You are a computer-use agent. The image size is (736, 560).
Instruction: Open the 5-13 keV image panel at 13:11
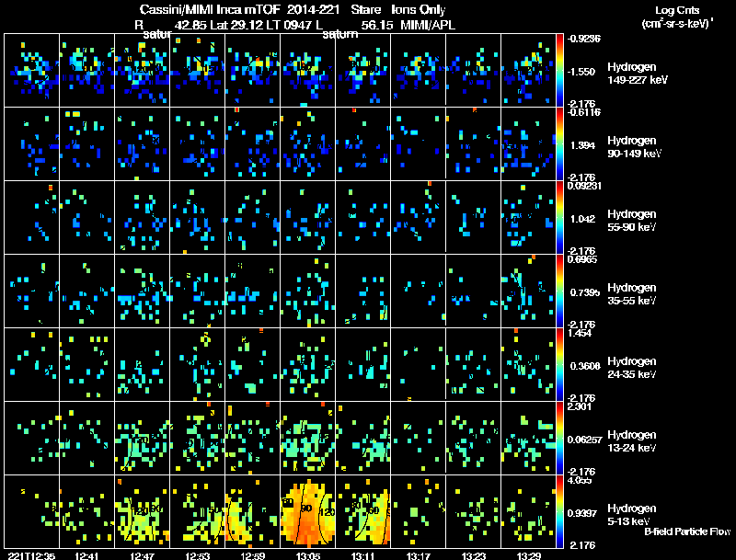pyautogui.click(x=362, y=511)
